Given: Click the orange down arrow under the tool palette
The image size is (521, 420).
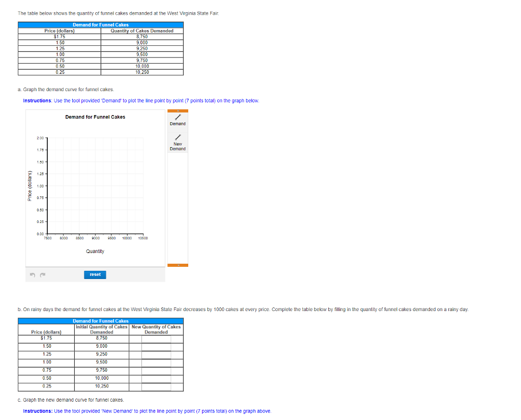Looking at the screenshot, I should (x=178, y=265).
